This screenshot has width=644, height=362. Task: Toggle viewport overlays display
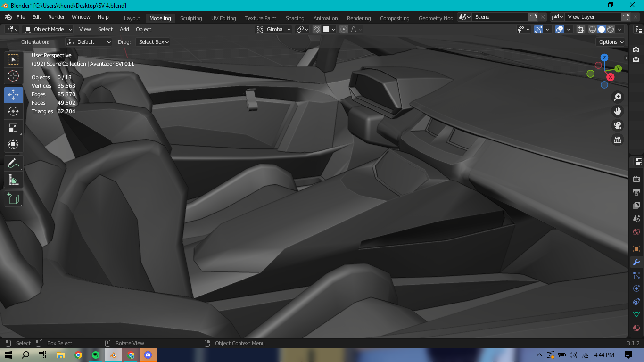[560, 29]
